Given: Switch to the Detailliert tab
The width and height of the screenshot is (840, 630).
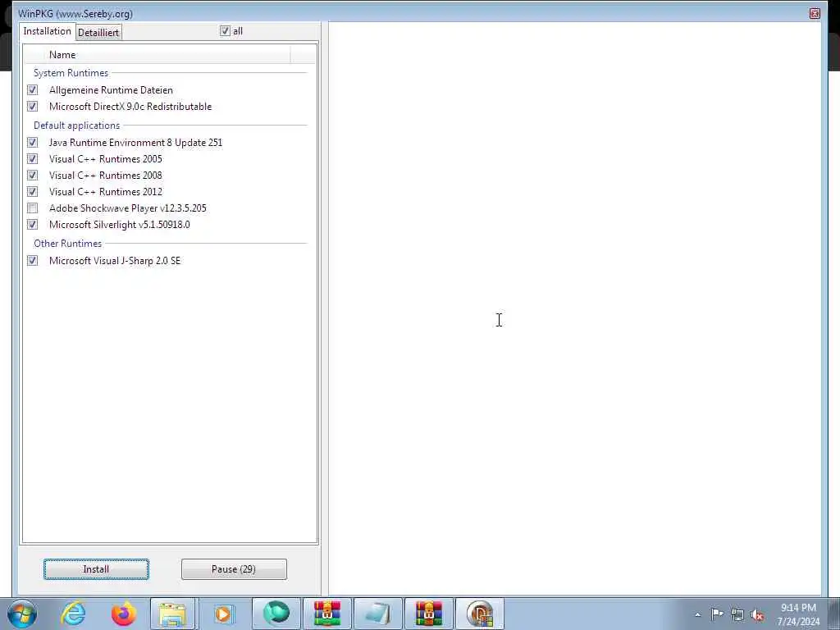Looking at the screenshot, I should [98, 32].
